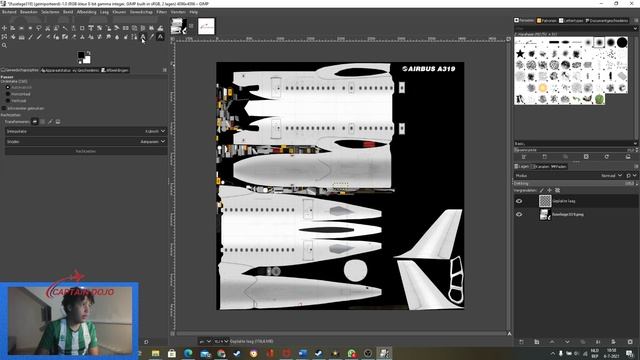Switch to the second image tab thumbnail

click(206, 27)
